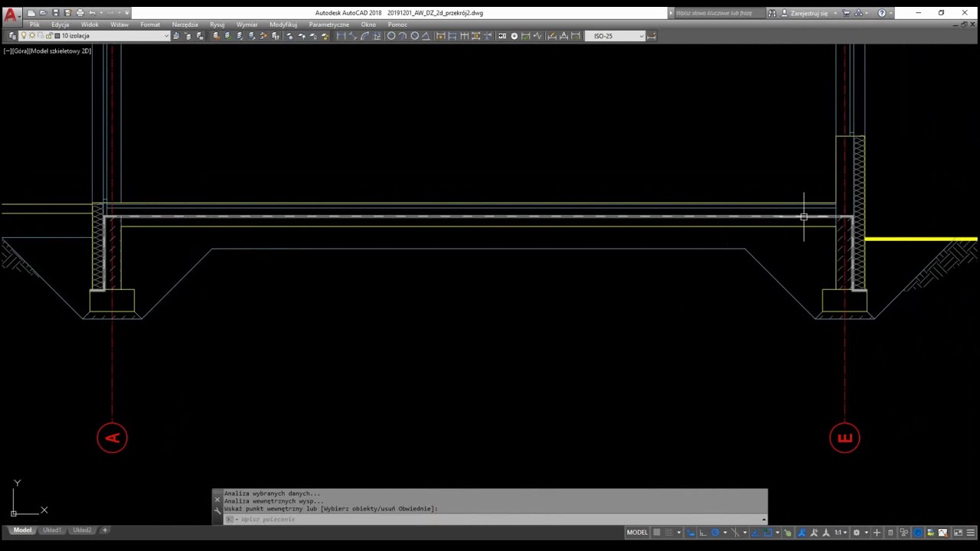Screen dimensions: 980x551
Task: Open the Modyfikuj menu
Action: point(283,24)
